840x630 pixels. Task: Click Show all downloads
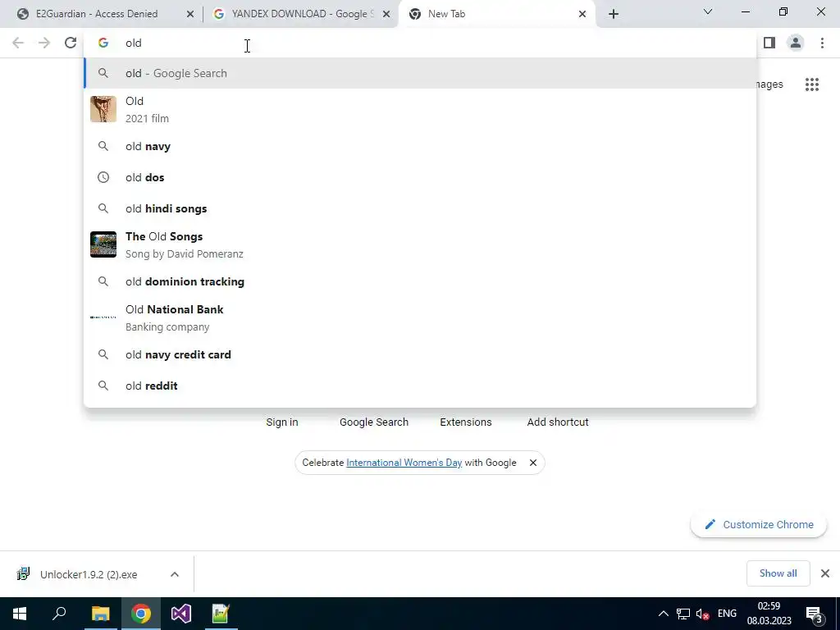point(778,573)
